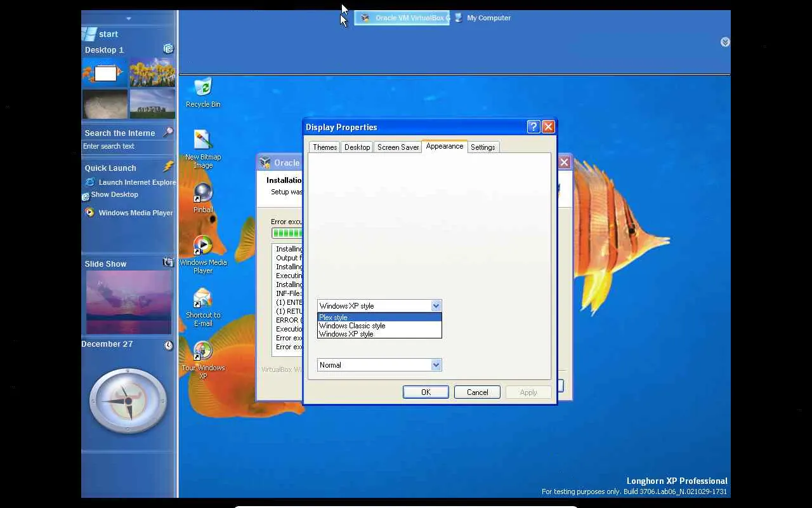The image size is (812, 508).
Task: Open the Recycle Bin desktop icon
Action: 203,92
